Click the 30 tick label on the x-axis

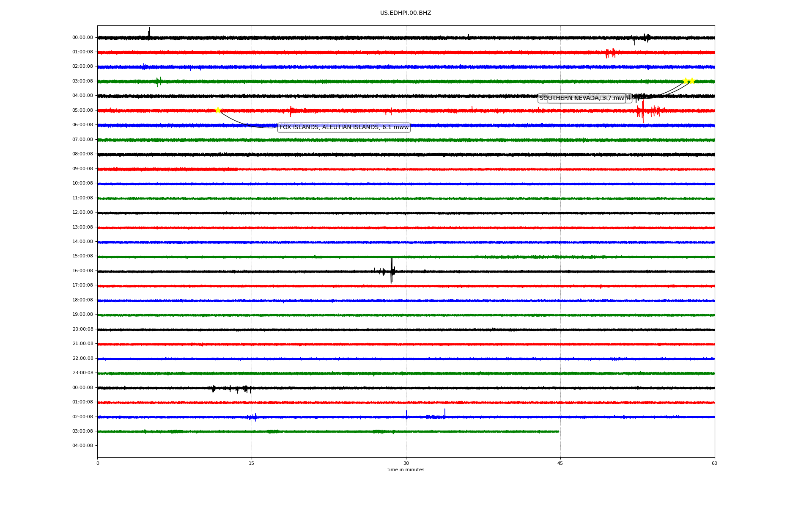(406, 463)
